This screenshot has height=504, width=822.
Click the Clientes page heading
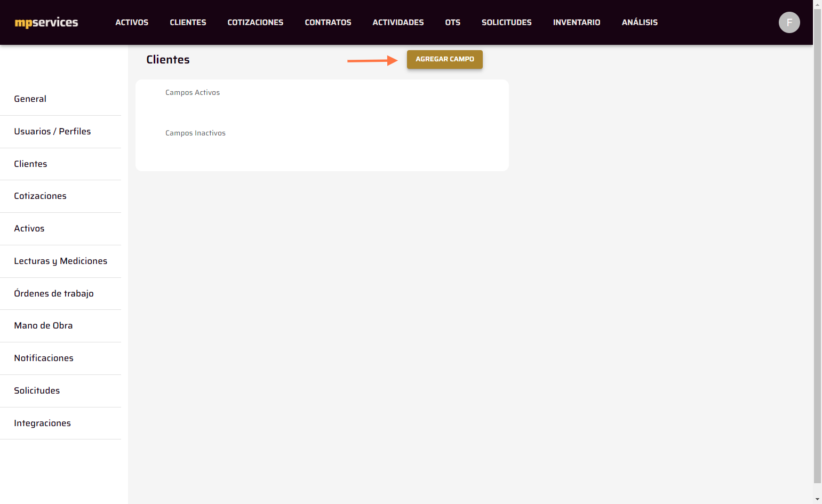(x=168, y=60)
